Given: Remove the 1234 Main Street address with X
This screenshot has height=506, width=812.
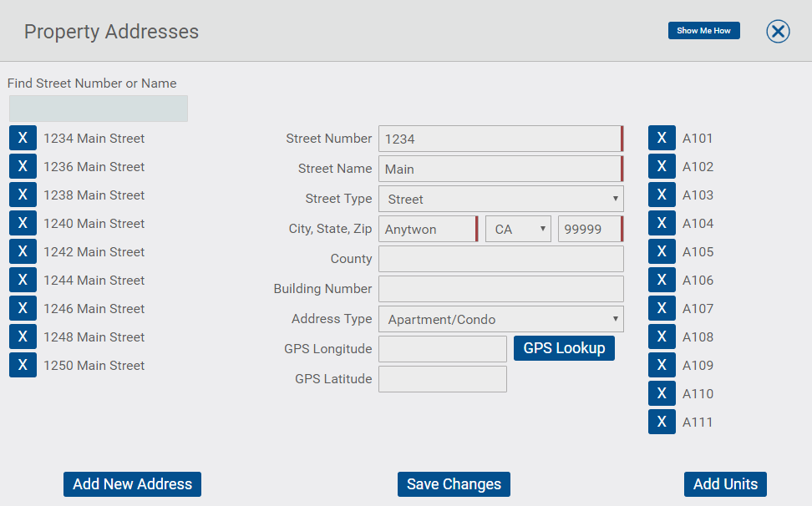Looking at the screenshot, I should (23, 138).
